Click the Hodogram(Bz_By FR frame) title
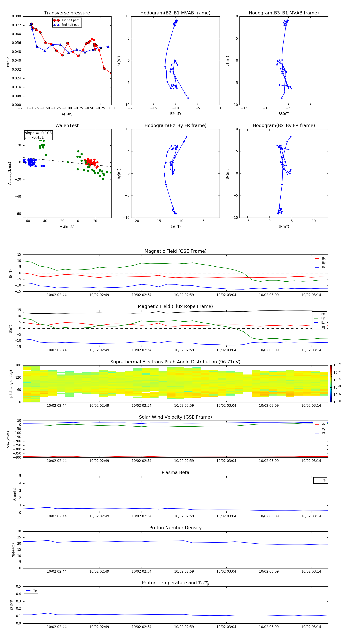Image resolution: width=351 pixels, height=644 pixels. click(x=175, y=125)
